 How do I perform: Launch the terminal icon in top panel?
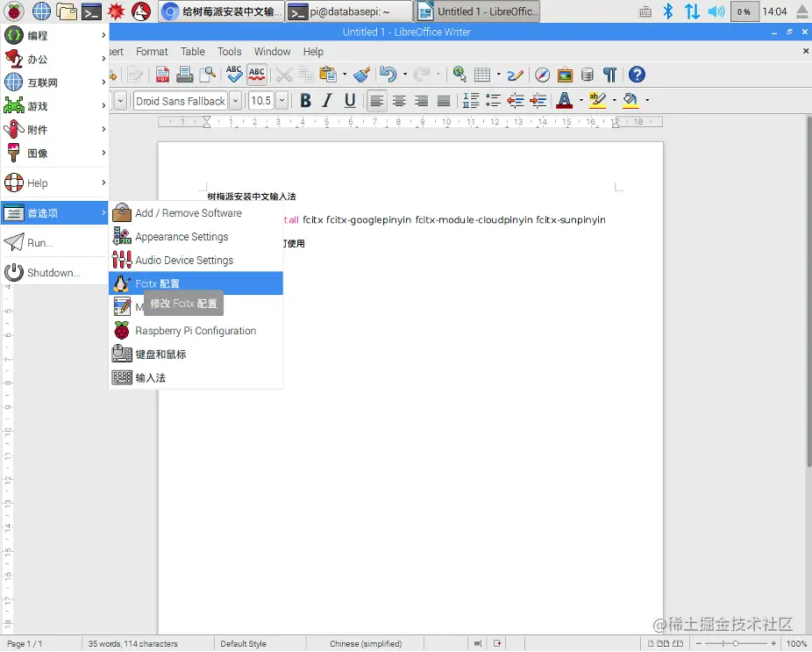(x=92, y=11)
